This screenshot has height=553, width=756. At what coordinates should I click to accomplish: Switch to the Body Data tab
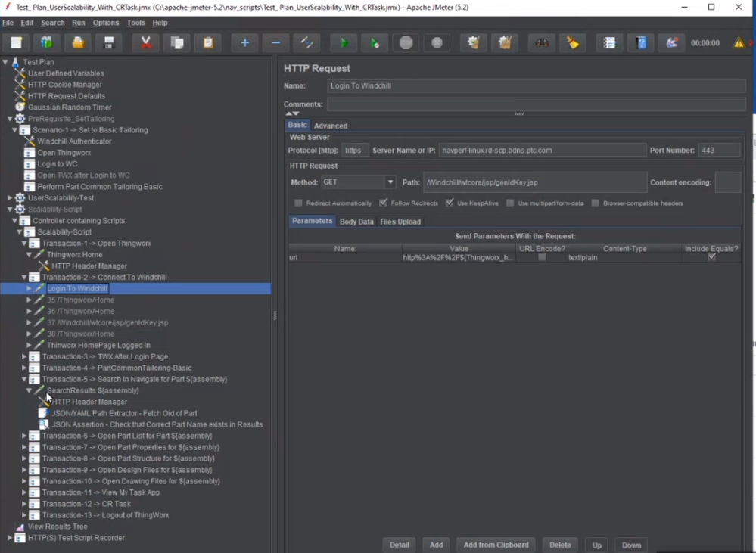[x=356, y=222]
